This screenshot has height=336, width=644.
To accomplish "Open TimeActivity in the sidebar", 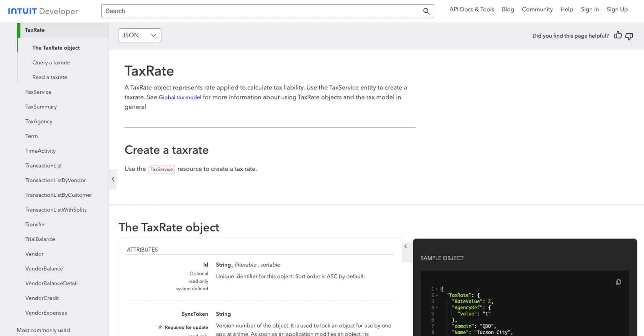I will pyautogui.click(x=41, y=151).
